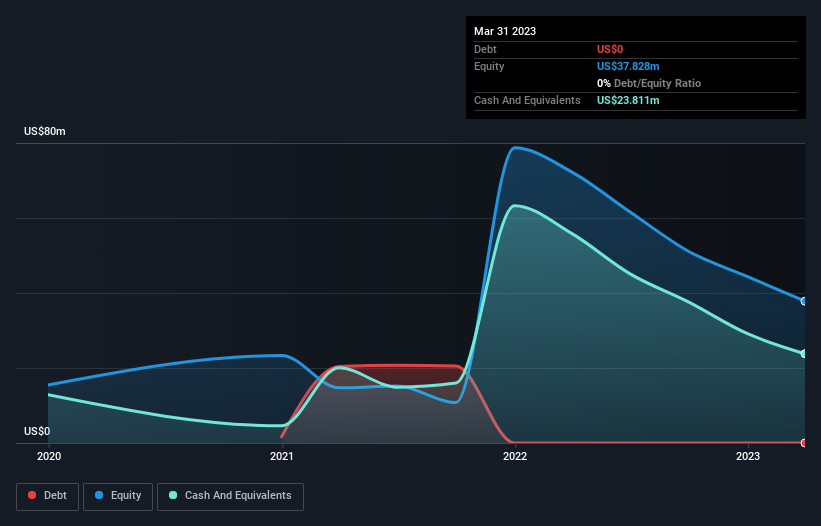Click the US$0 y-axis label
The image size is (821, 526).
click(37, 431)
